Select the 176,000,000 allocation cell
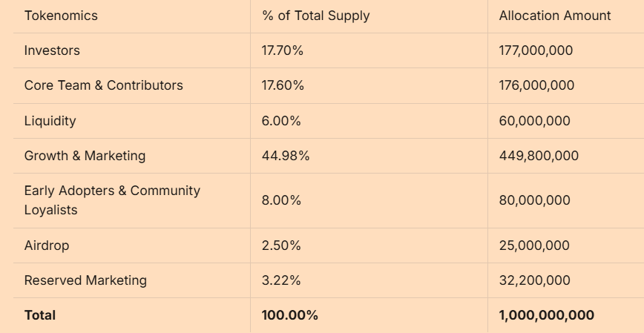This screenshot has width=644, height=333. (x=536, y=85)
